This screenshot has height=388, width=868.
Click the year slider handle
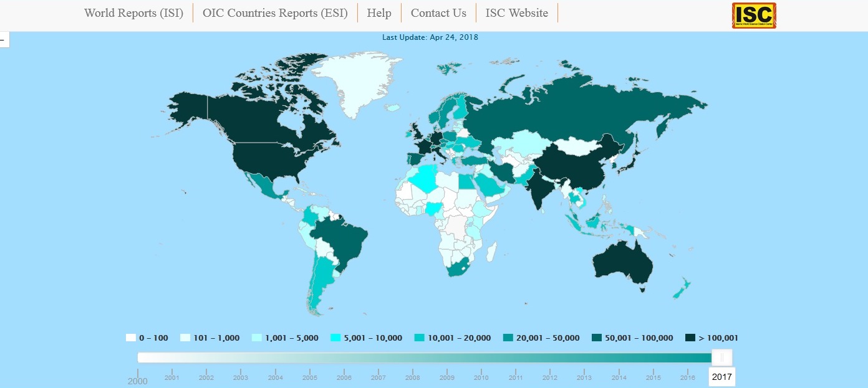(x=721, y=357)
